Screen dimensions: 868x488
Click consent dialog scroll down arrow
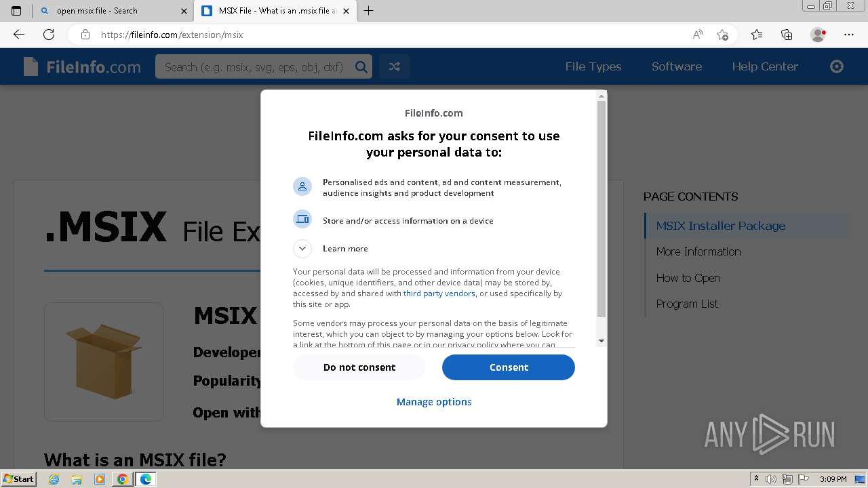pyautogui.click(x=601, y=341)
